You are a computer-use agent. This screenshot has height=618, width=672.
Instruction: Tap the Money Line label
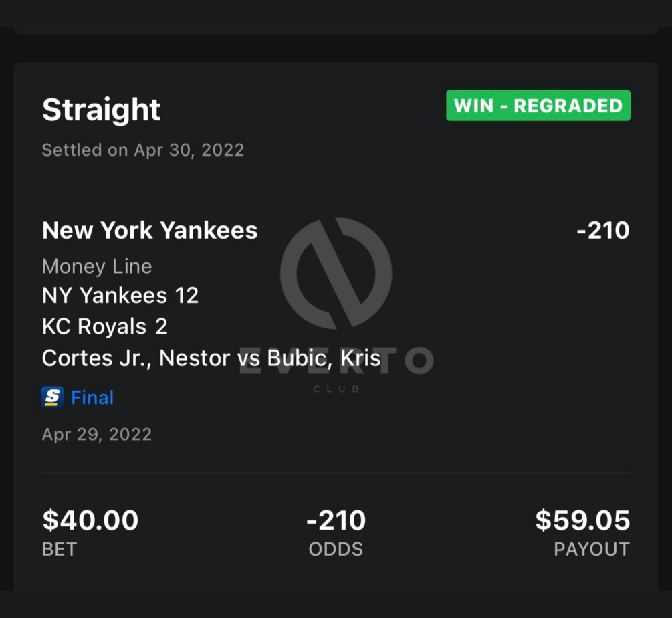(x=97, y=266)
